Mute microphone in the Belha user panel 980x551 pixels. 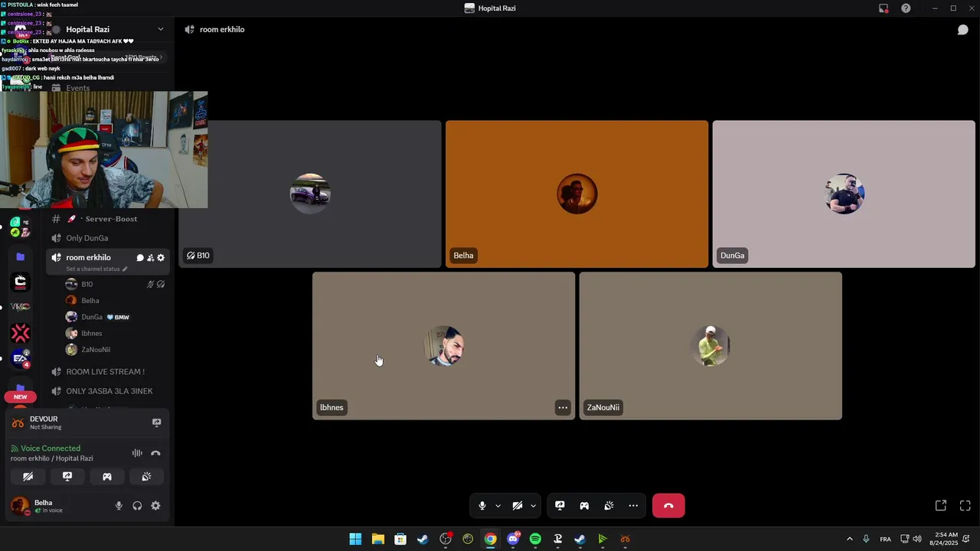119,506
